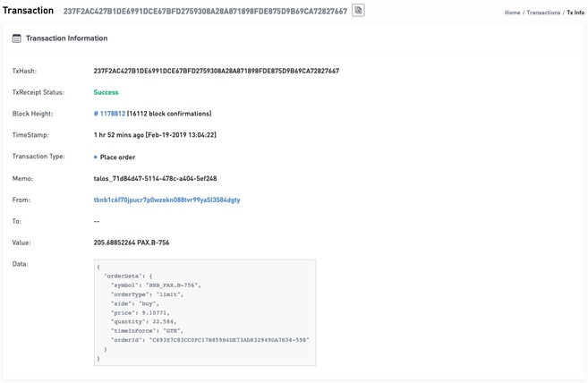Click the Transaction Information heading
This screenshot has height=383, width=588.
pyautogui.click(x=67, y=38)
